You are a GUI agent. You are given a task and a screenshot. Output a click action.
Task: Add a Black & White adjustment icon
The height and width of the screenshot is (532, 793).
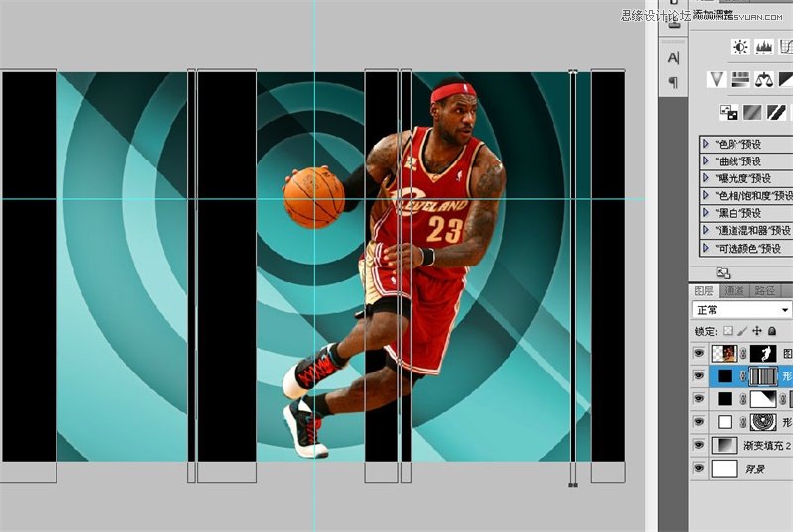click(786, 79)
